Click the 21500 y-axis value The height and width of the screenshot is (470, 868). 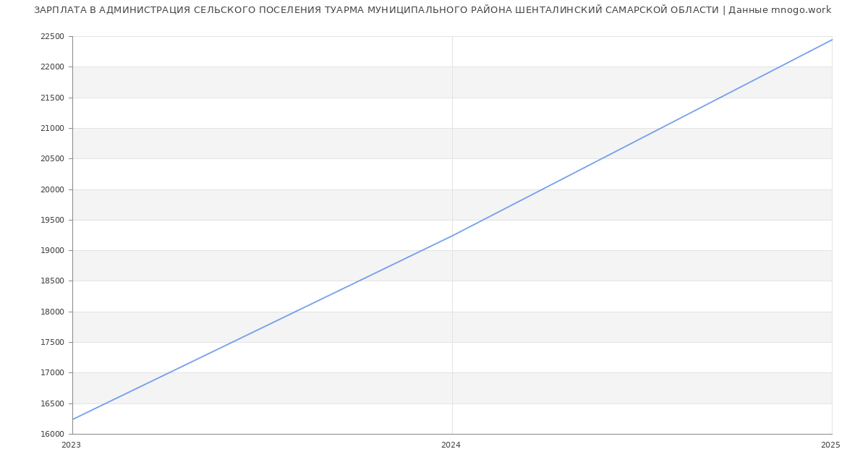point(51,98)
